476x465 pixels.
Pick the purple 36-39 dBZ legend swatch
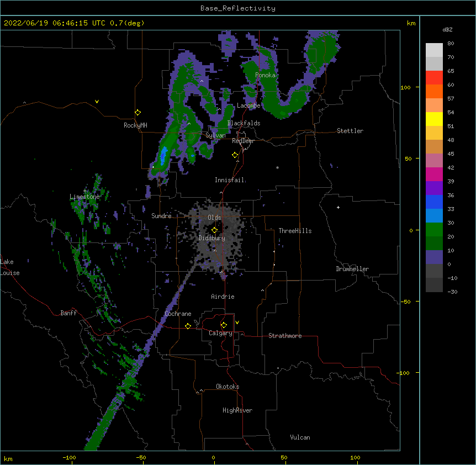tap(434, 188)
